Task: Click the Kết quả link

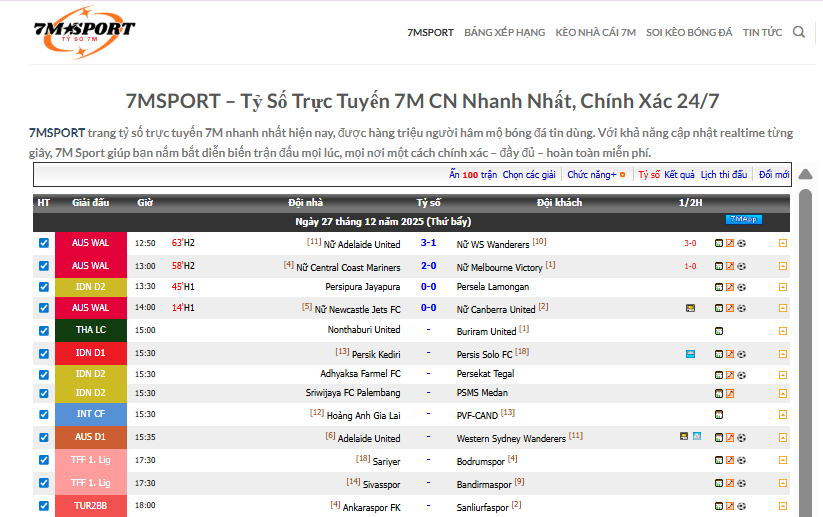Action: point(679,174)
